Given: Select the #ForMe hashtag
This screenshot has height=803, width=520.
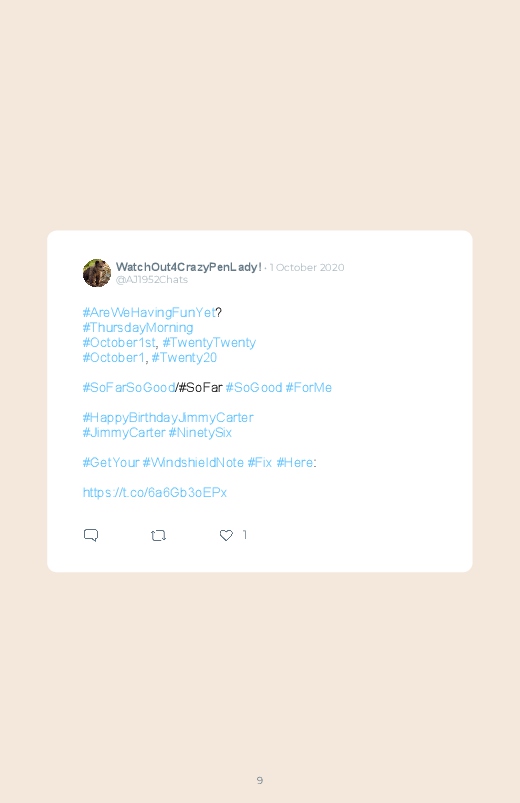Looking at the screenshot, I should tap(308, 387).
